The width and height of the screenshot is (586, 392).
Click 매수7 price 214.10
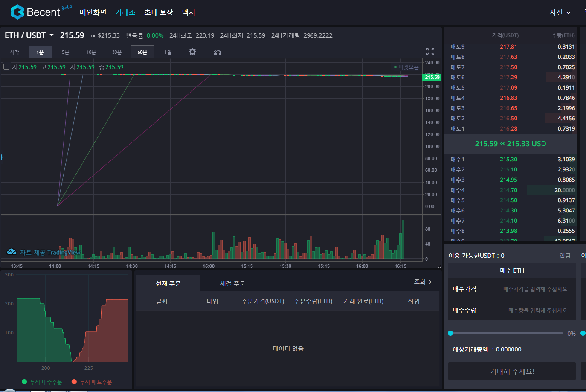pos(508,221)
